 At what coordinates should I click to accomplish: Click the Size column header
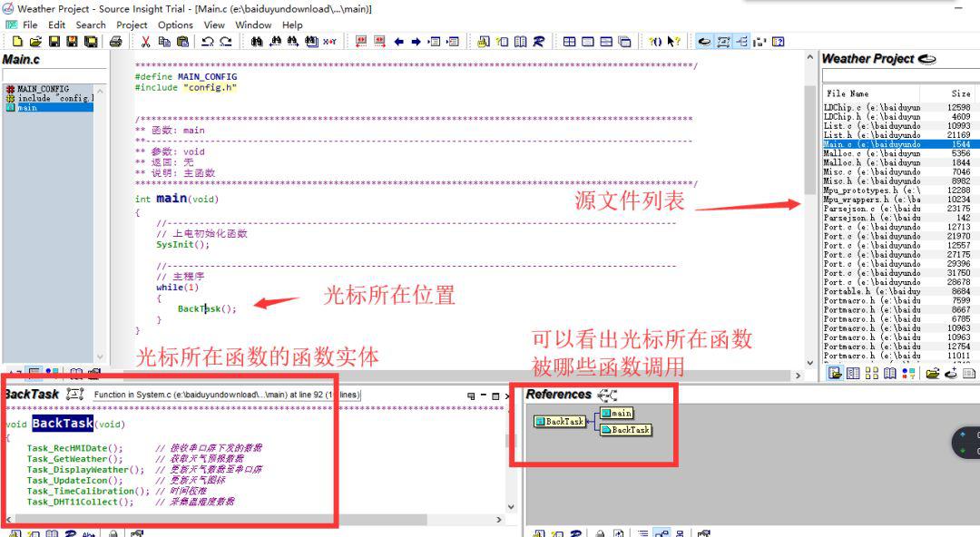(x=961, y=93)
